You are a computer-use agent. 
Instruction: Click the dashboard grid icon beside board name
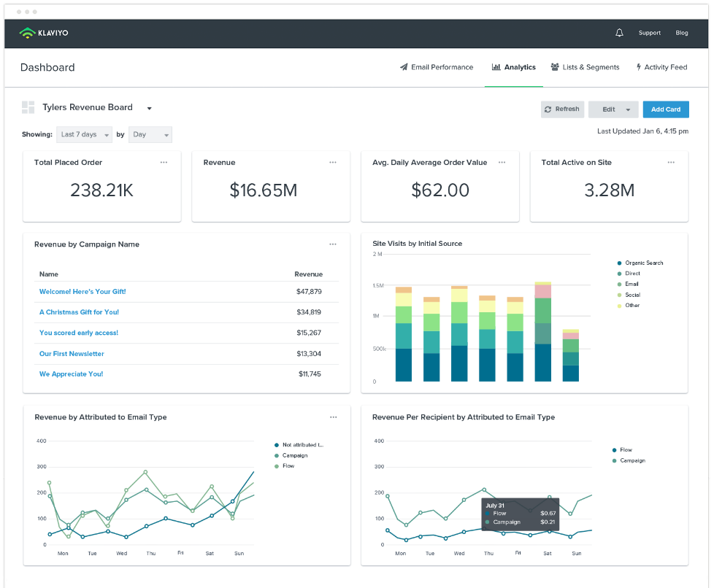pyautogui.click(x=28, y=108)
